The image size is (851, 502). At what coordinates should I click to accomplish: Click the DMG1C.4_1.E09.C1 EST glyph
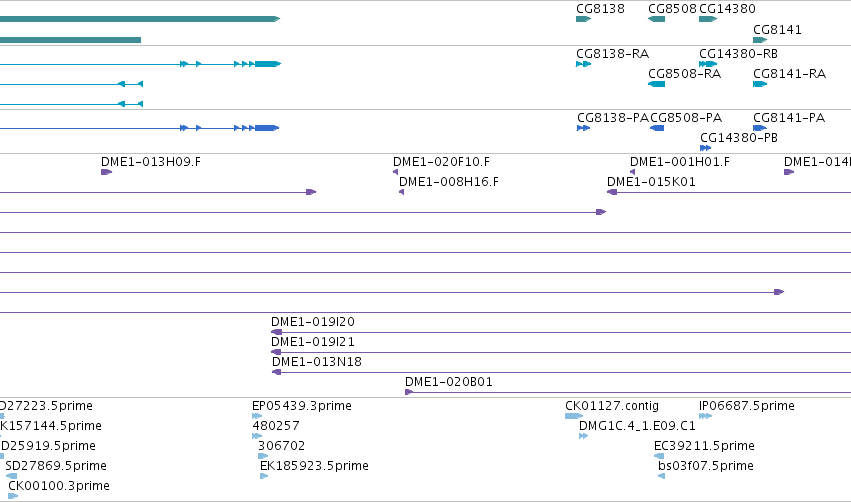584,436
